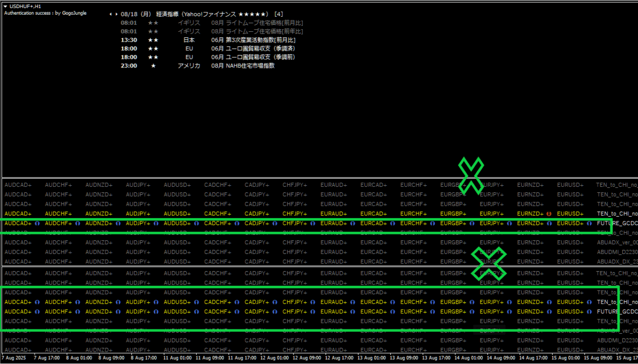Go to previous day in economic calendar
The image size is (638, 364).
click(x=111, y=14)
